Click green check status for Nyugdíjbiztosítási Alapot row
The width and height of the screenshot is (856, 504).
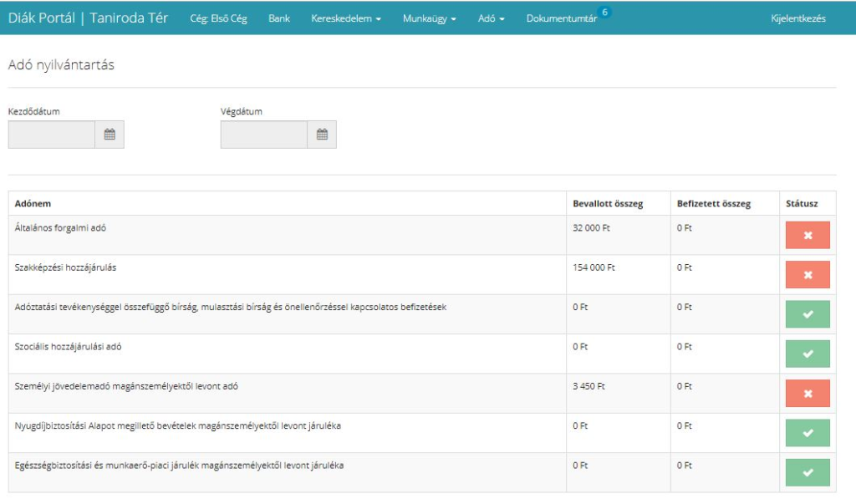pos(808,432)
